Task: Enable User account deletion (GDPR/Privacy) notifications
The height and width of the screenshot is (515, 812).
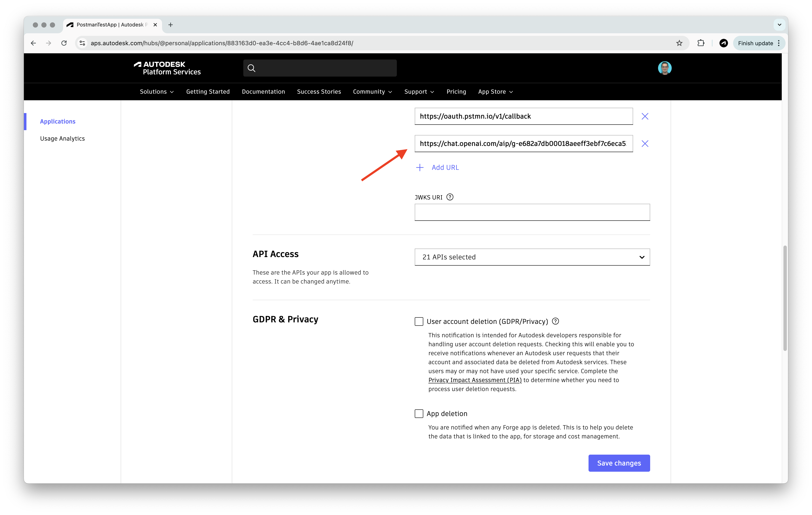Action: (x=419, y=321)
